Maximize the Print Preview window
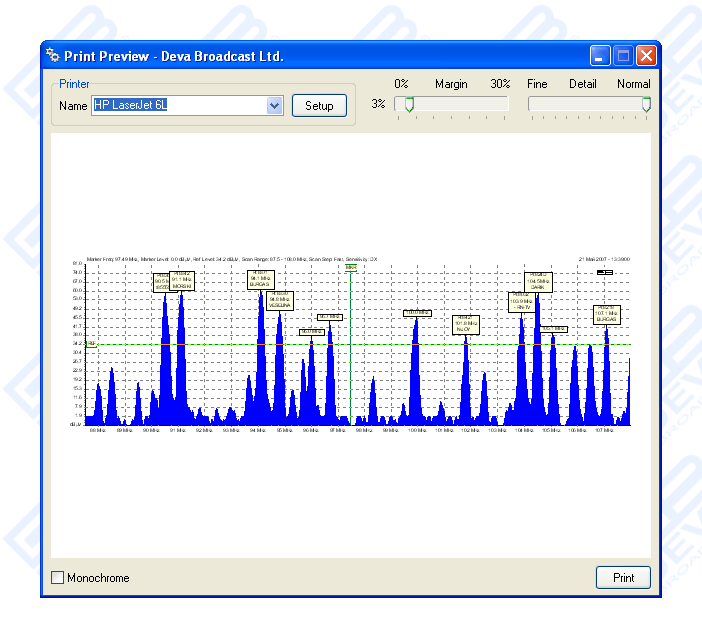Screen dimensions: 702x638 [623, 56]
